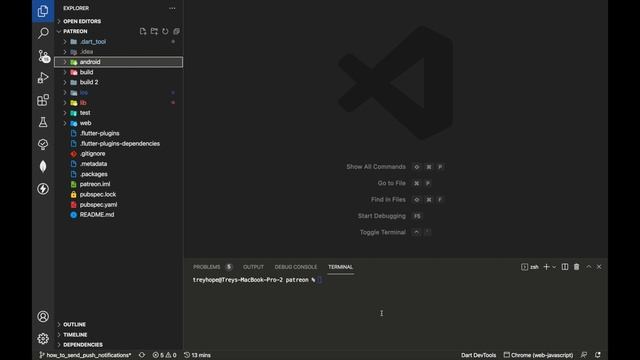Click New File icon in PATREON header
Image resolution: width=640 pixels, height=360 pixels.
pyautogui.click(x=143, y=31)
